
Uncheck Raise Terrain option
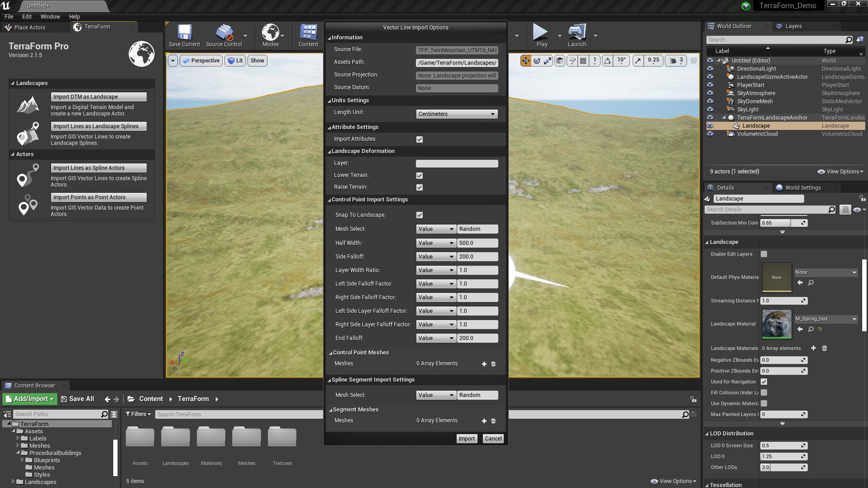(x=420, y=187)
